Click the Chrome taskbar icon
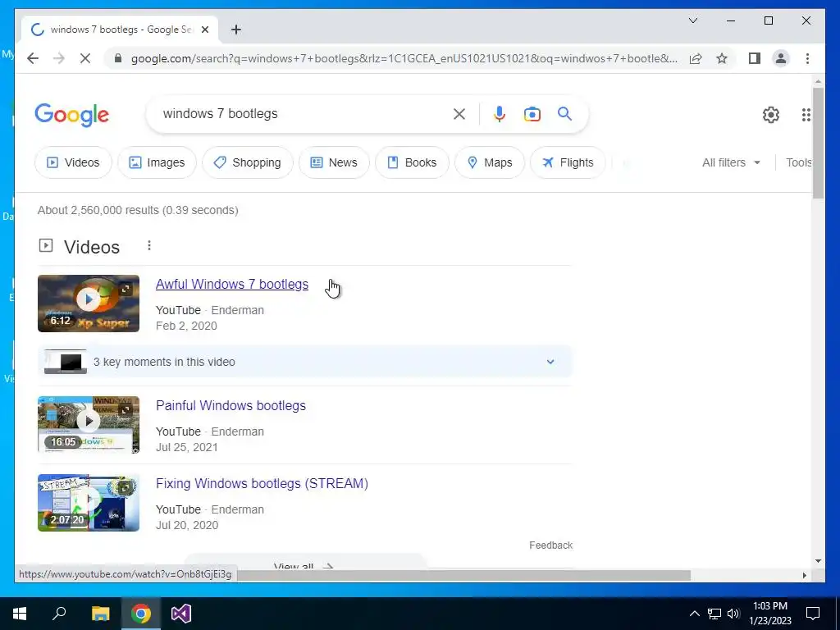 click(x=141, y=614)
